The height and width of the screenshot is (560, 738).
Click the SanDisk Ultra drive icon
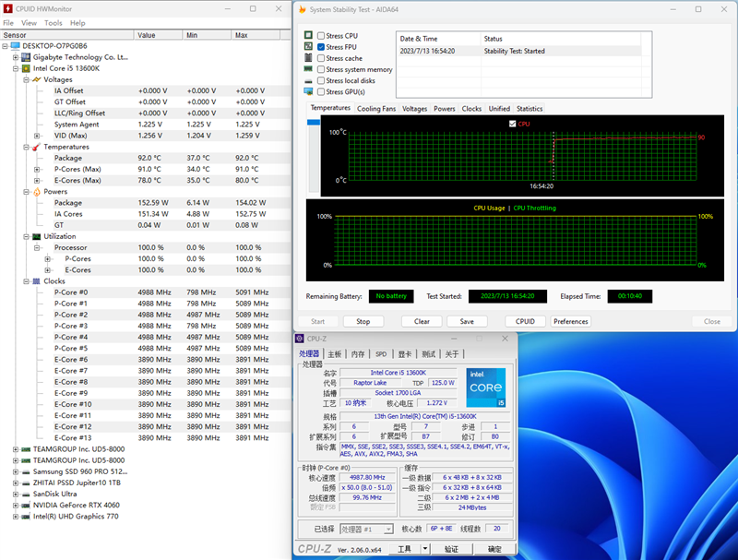pyautogui.click(x=26, y=494)
